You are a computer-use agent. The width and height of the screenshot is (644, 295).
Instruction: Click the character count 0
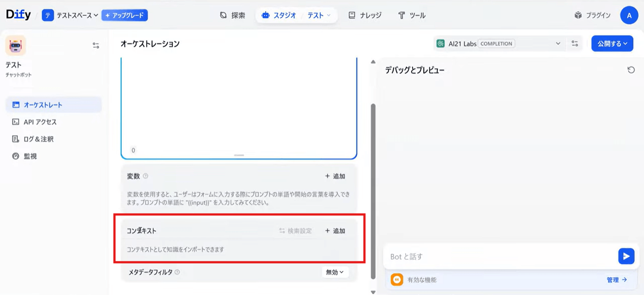pyautogui.click(x=133, y=150)
